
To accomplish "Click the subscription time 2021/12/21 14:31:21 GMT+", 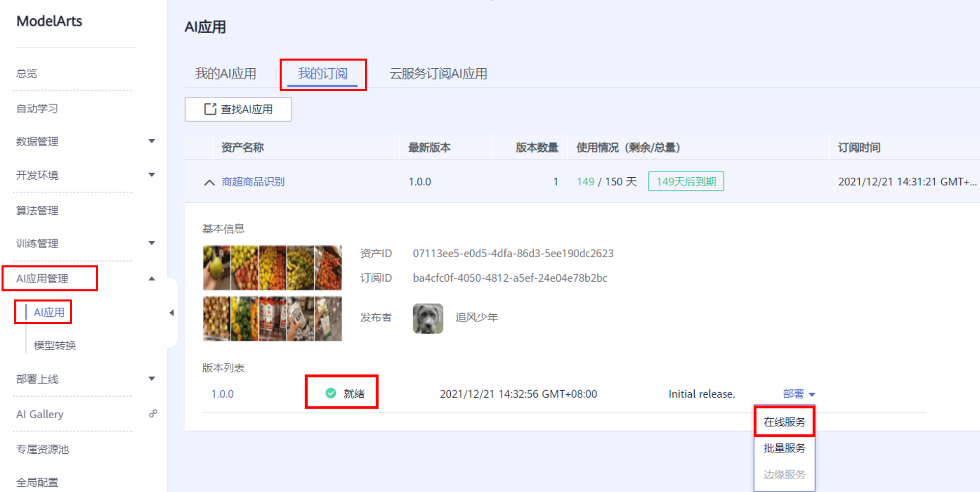I will [x=907, y=182].
